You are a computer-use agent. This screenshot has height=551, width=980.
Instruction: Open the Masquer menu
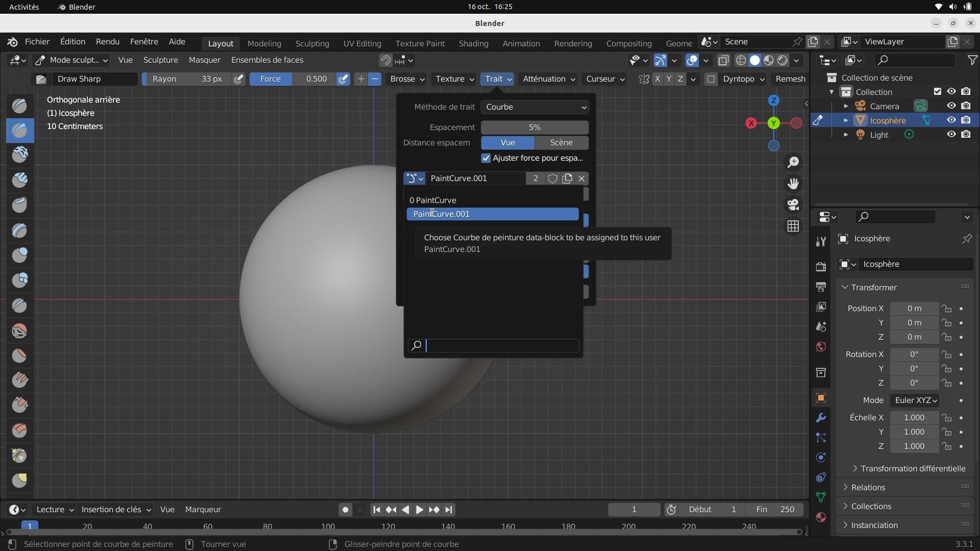[204, 60]
